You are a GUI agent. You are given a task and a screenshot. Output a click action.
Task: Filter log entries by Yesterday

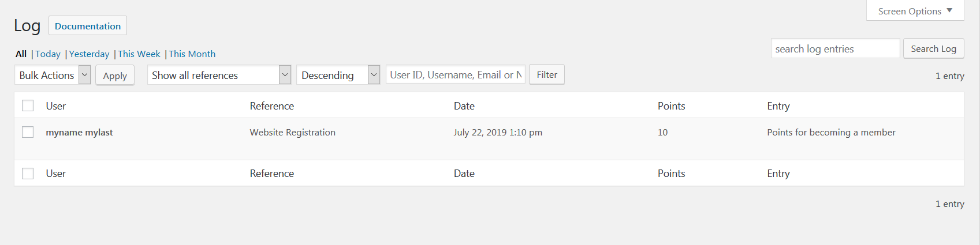pos(89,54)
